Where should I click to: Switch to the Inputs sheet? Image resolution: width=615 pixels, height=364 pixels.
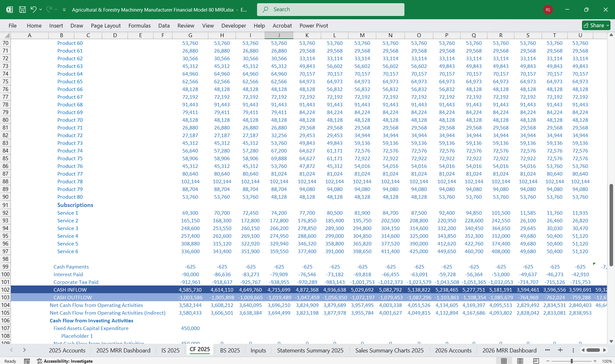coord(258,350)
